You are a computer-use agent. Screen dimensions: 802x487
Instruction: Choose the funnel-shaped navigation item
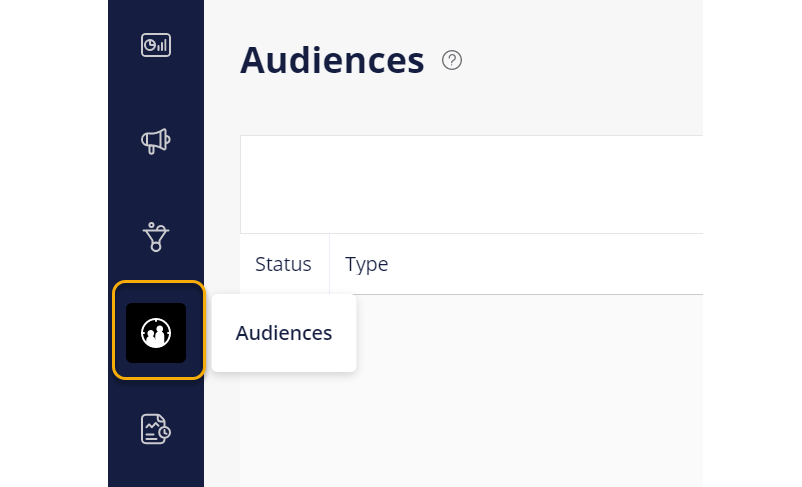tap(156, 237)
